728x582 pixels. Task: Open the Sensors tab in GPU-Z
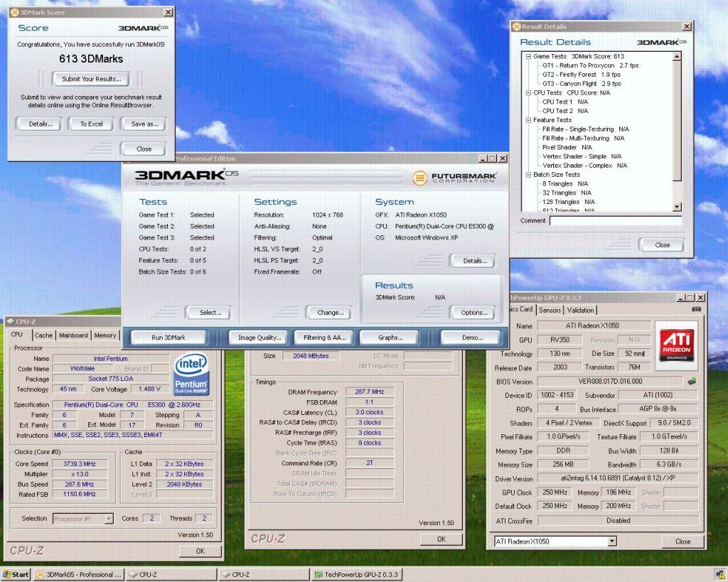click(x=550, y=310)
